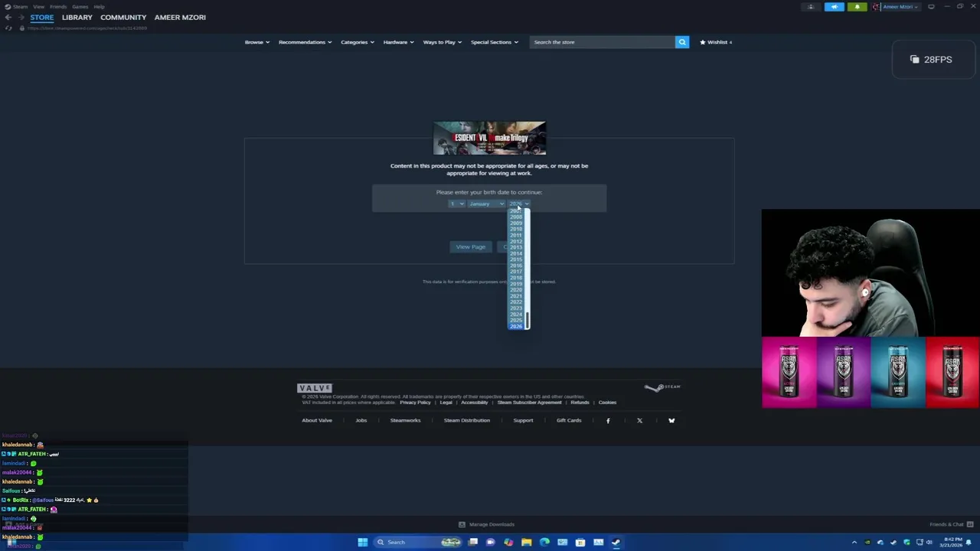Open the About Valve footer link

(317, 420)
